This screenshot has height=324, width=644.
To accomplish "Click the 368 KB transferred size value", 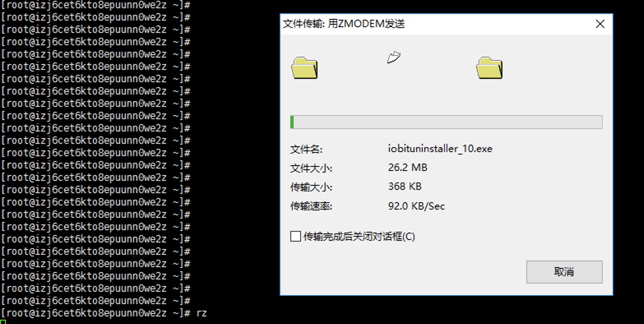I will [x=405, y=186].
